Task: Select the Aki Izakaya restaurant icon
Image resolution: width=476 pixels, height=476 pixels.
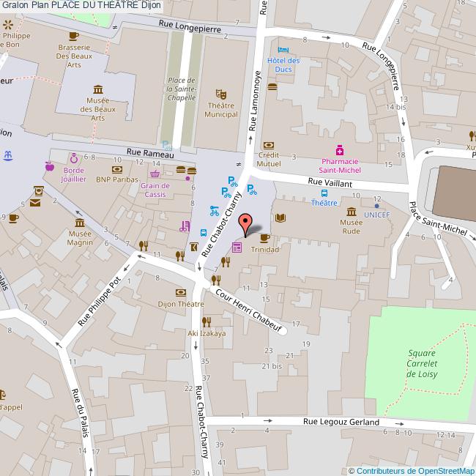Action: tap(207, 321)
